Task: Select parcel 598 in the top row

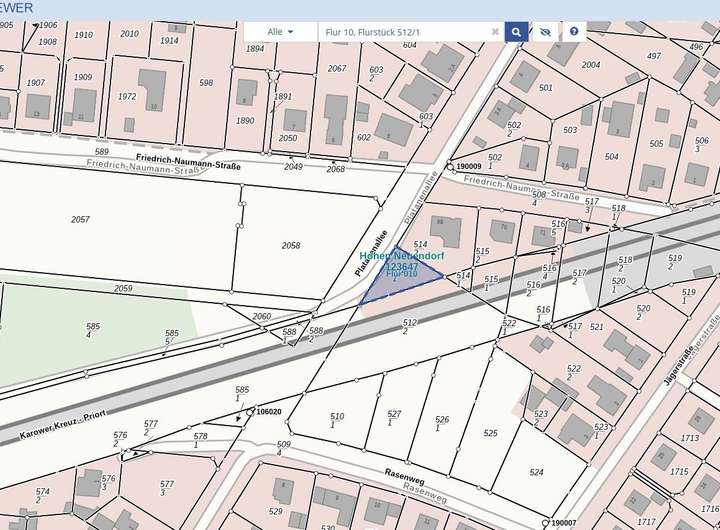Action: 206,83
